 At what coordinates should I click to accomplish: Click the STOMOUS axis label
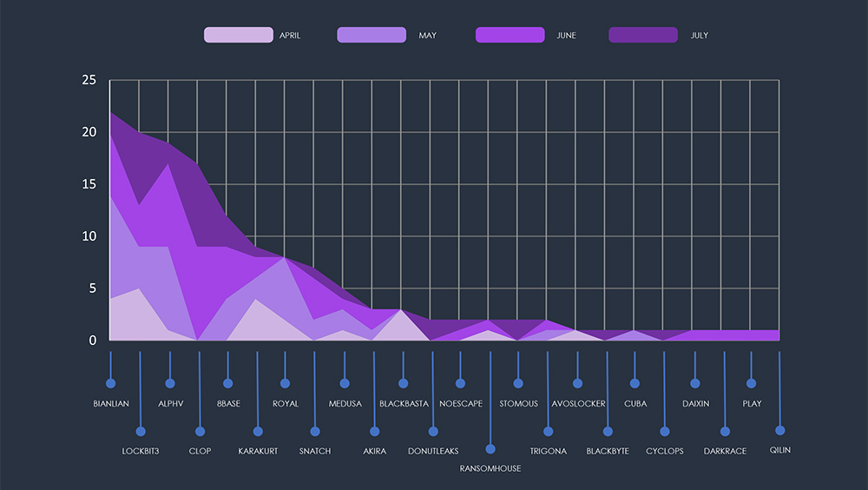point(518,403)
